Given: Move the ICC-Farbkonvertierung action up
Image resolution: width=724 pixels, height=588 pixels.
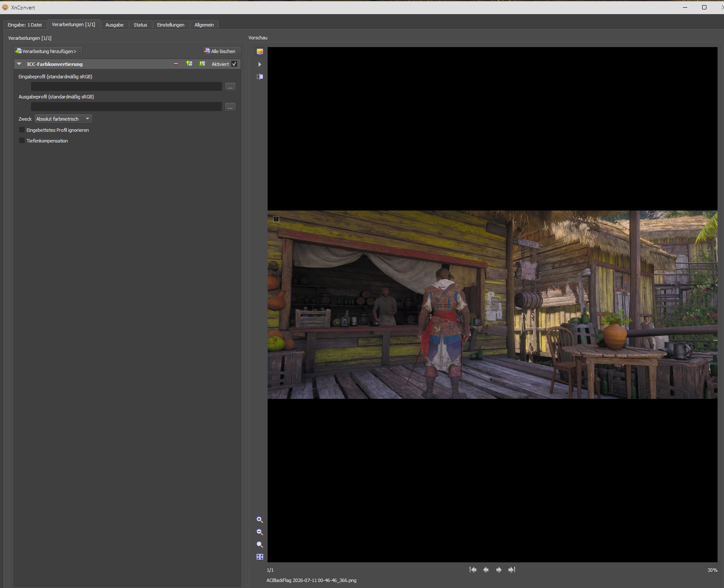Looking at the screenshot, I should click(189, 64).
